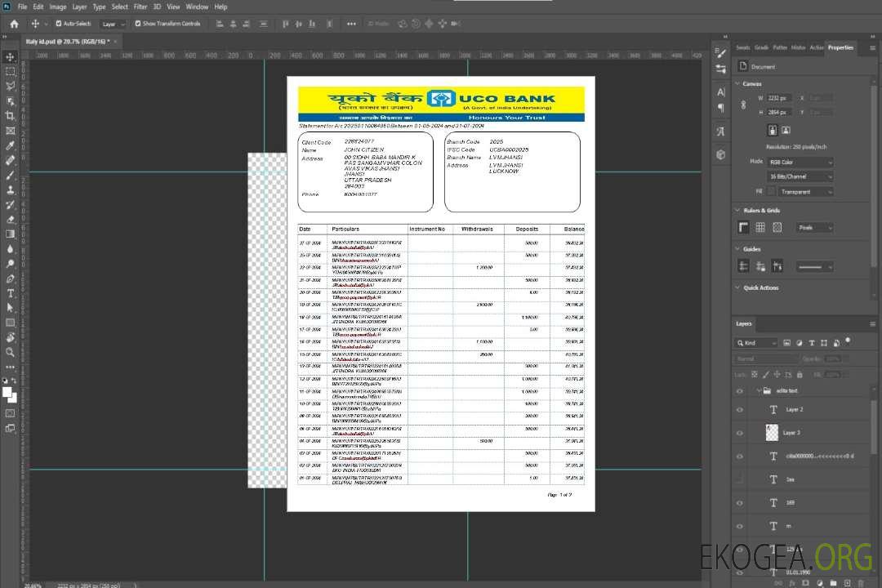Hide Layer 3 via its eye icon
This screenshot has height=588, width=882.
point(740,433)
